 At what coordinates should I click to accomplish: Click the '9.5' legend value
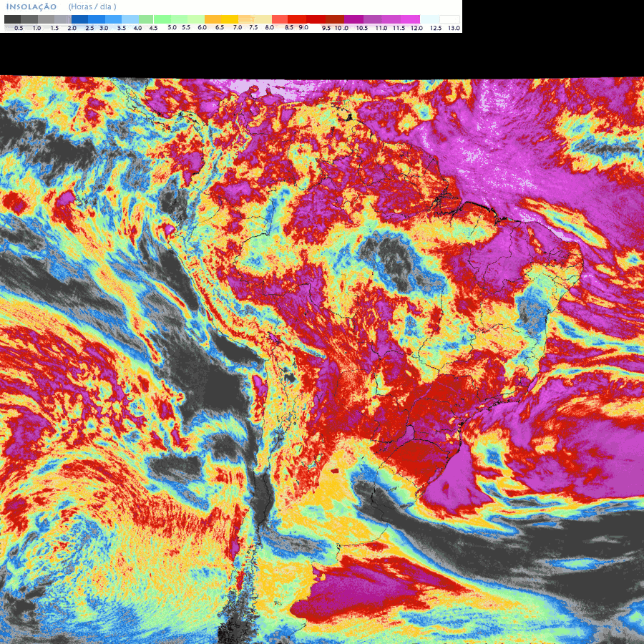[x=326, y=28]
